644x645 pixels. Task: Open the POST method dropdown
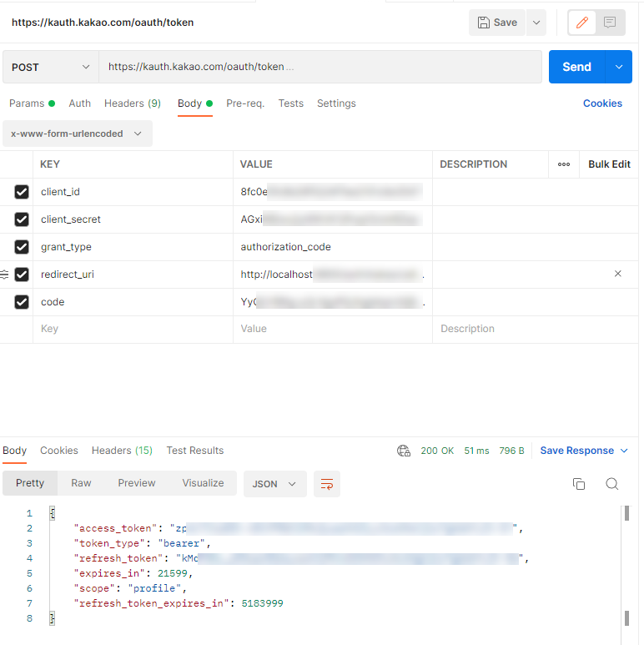(51, 67)
